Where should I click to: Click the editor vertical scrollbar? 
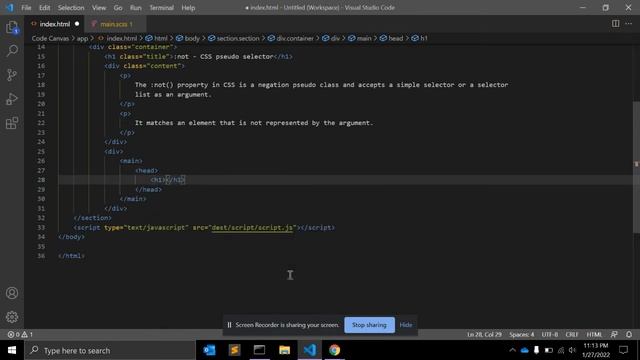(636, 167)
